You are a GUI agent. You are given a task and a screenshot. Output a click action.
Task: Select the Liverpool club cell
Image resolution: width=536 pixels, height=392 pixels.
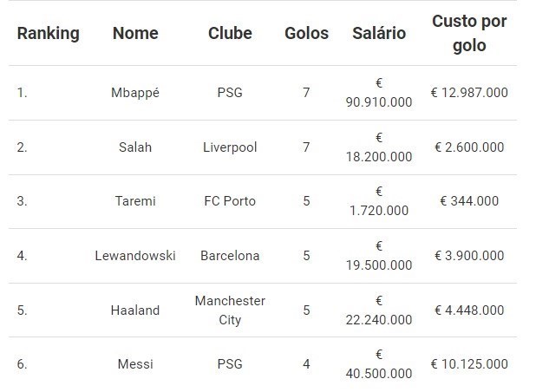[x=230, y=147]
